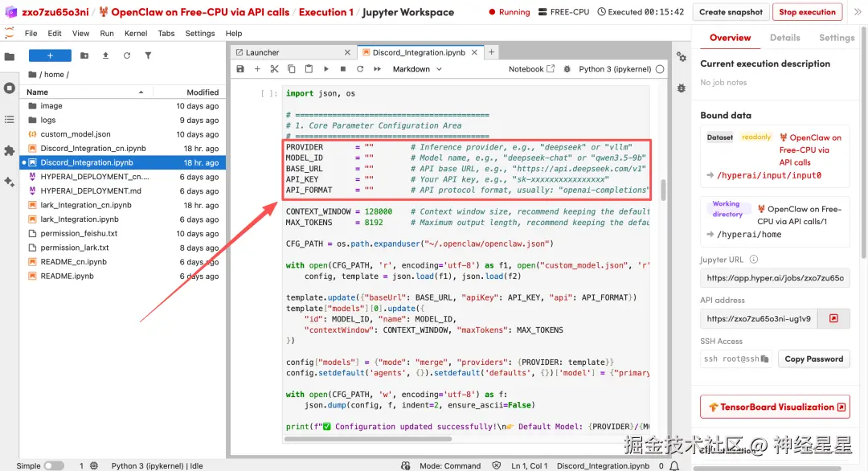Open table of contents sidebar icon
868x471 pixels.
coord(10,120)
